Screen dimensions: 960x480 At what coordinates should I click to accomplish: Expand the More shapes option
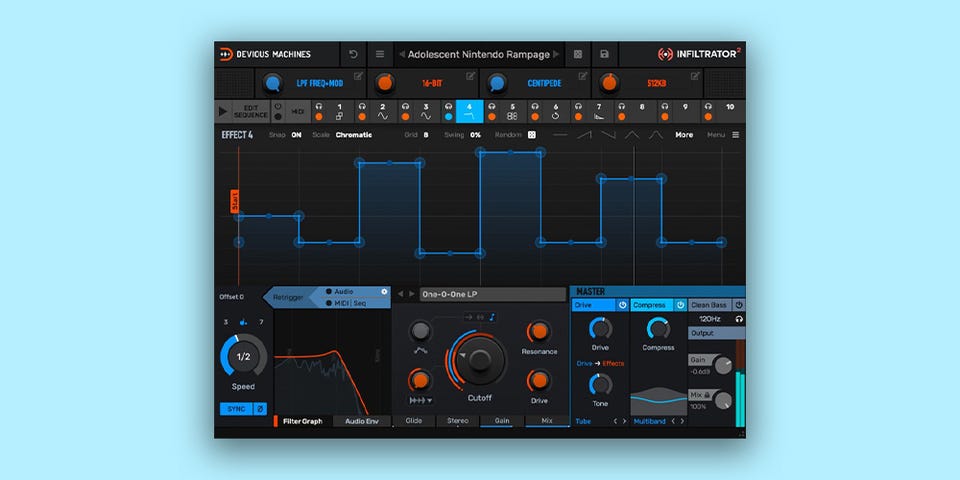tap(684, 135)
